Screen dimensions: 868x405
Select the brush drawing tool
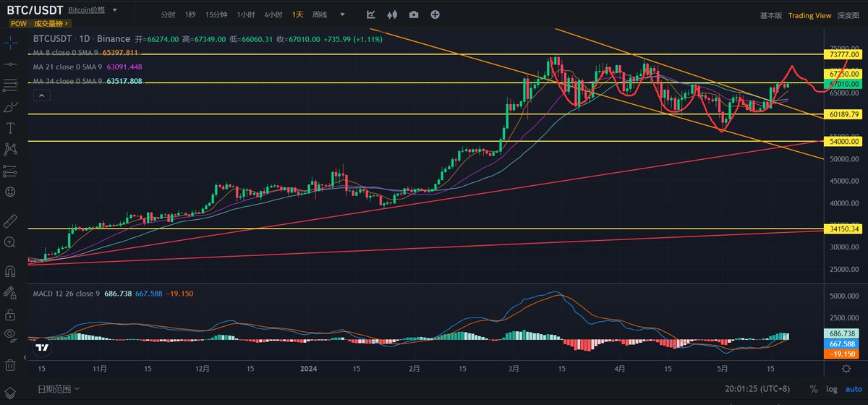click(x=10, y=107)
